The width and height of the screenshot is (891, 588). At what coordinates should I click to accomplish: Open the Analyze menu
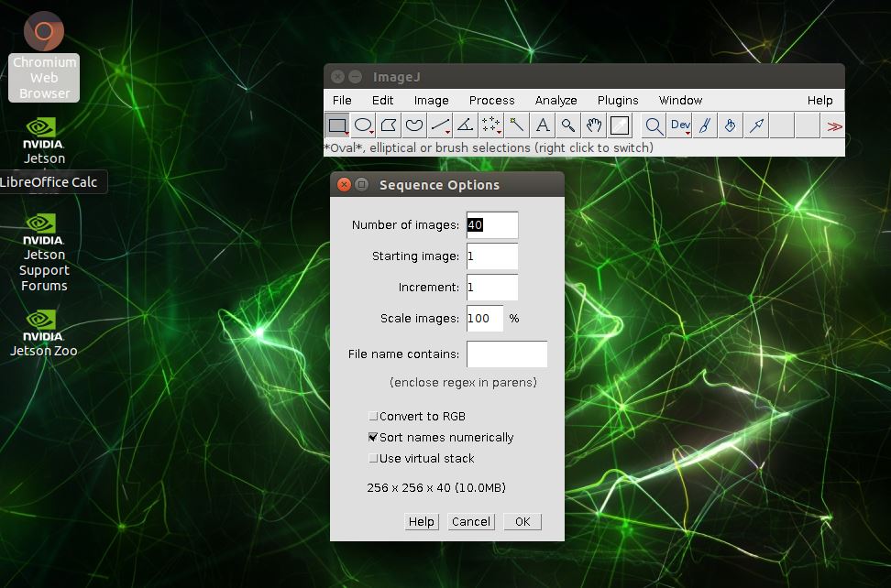click(555, 101)
